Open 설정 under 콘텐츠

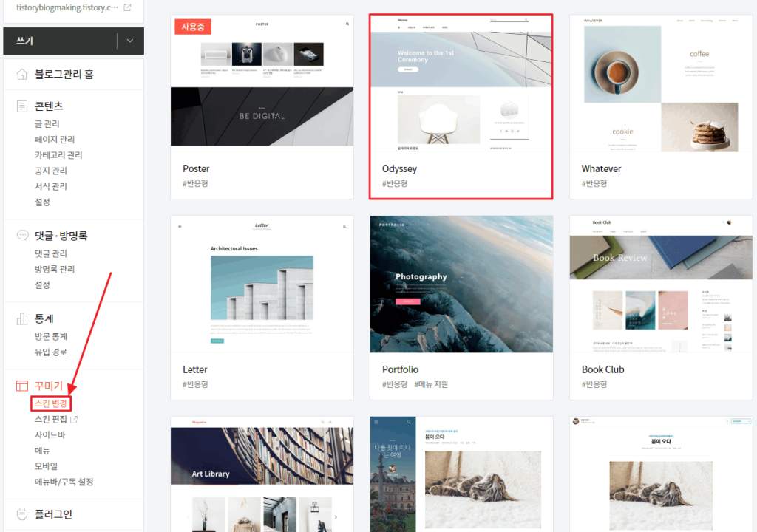(x=42, y=202)
